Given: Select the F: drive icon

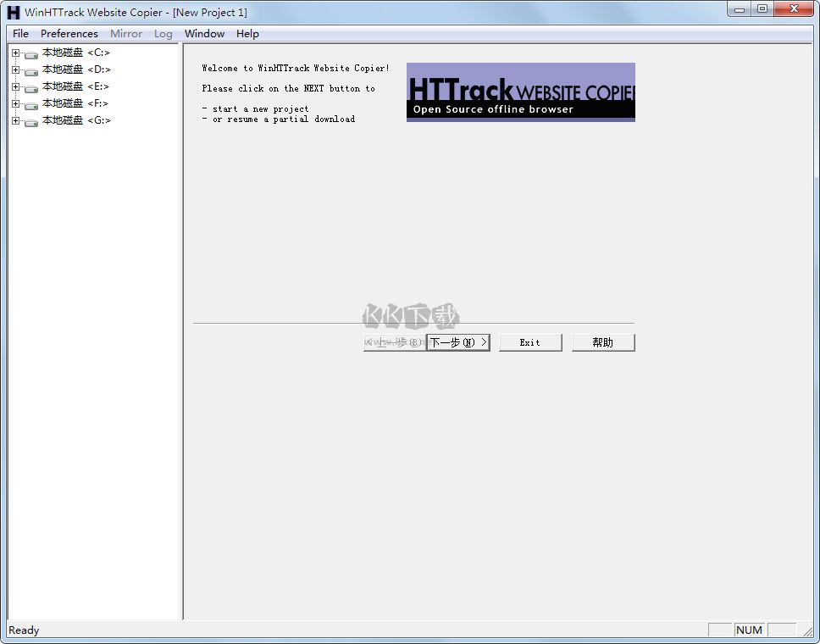Looking at the screenshot, I should pyautogui.click(x=31, y=104).
